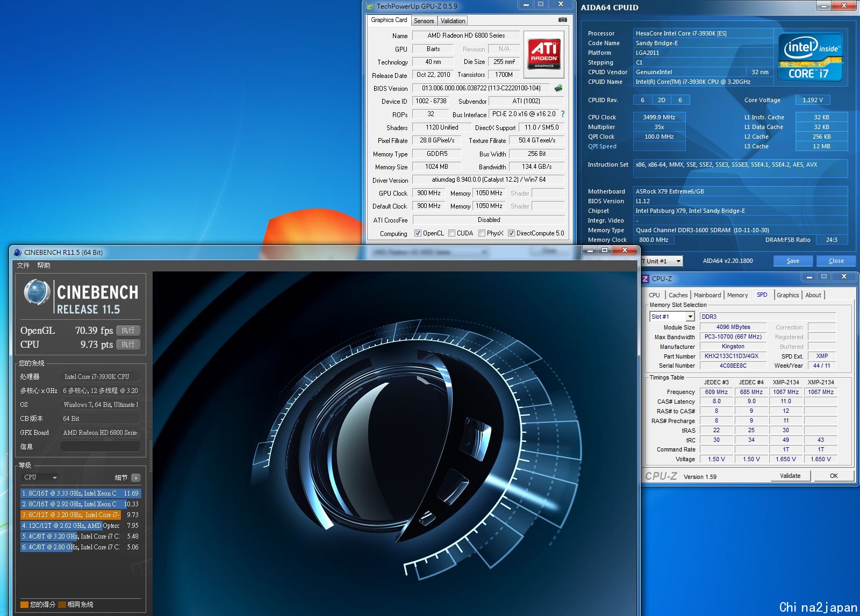Click the orange 您的得分 legend swatch
860x616 pixels.
(24, 604)
